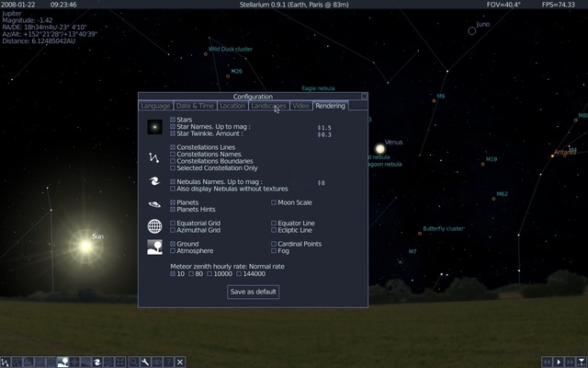Toggle Nebulas Names checkbox
The image size is (588, 368).
(173, 182)
